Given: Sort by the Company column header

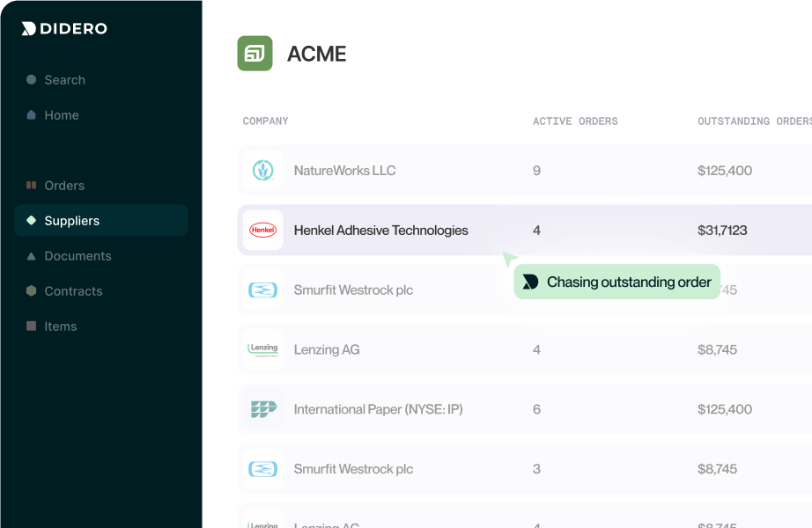Looking at the screenshot, I should coord(265,121).
